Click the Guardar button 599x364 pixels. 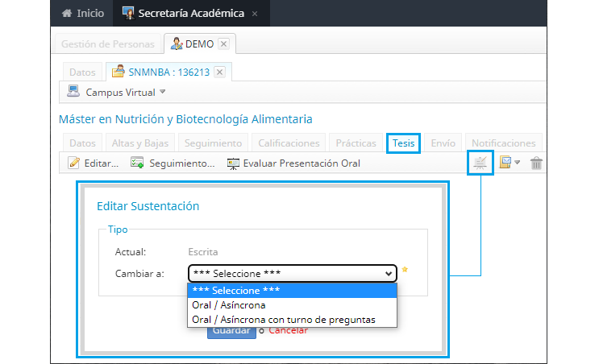pos(231,332)
